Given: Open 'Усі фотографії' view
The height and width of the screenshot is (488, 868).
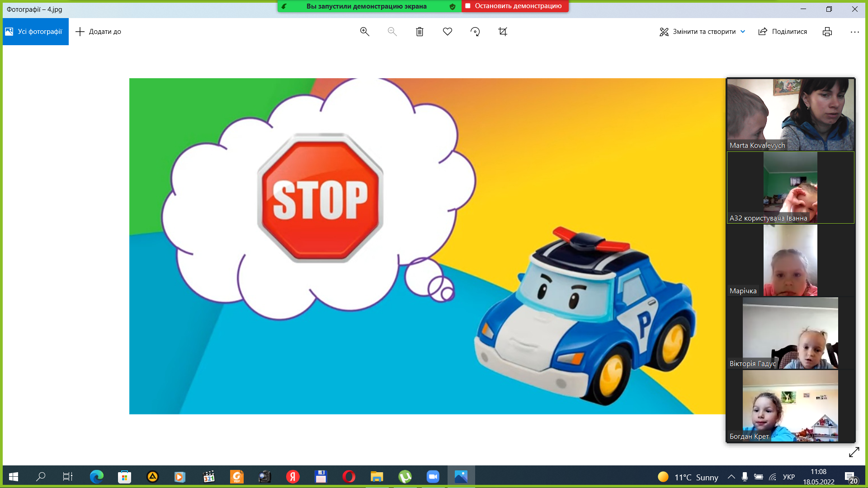Looking at the screenshot, I should pyautogui.click(x=35, y=32).
